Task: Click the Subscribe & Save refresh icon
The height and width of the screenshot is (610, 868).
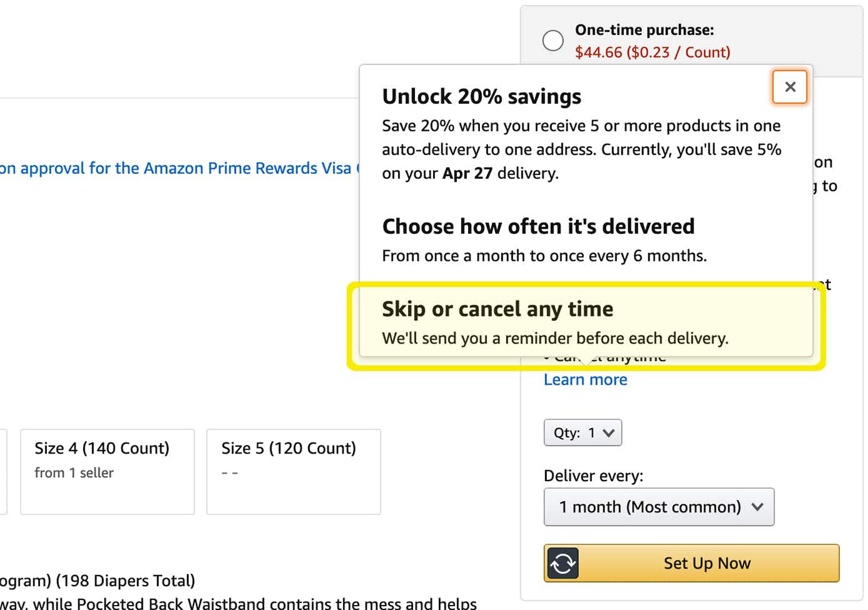Action: click(x=563, y=563)
